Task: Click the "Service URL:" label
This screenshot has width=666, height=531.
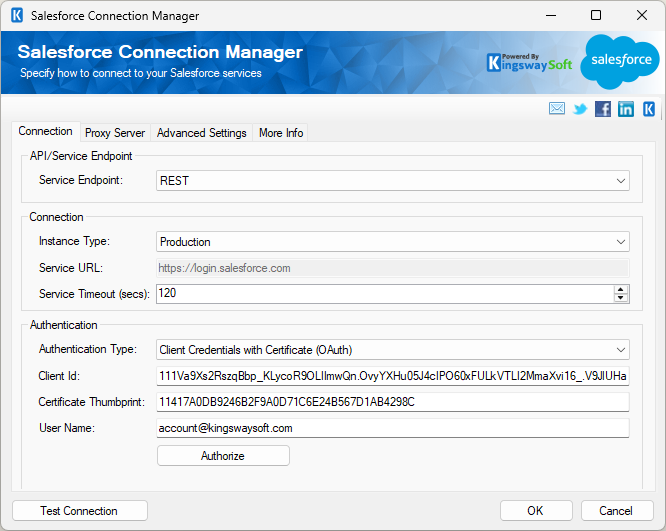Action: (71, 268)
